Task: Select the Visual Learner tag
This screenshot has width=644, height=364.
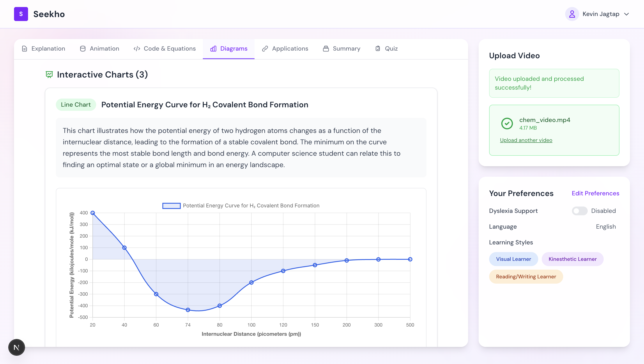Action: click(513, 259)
